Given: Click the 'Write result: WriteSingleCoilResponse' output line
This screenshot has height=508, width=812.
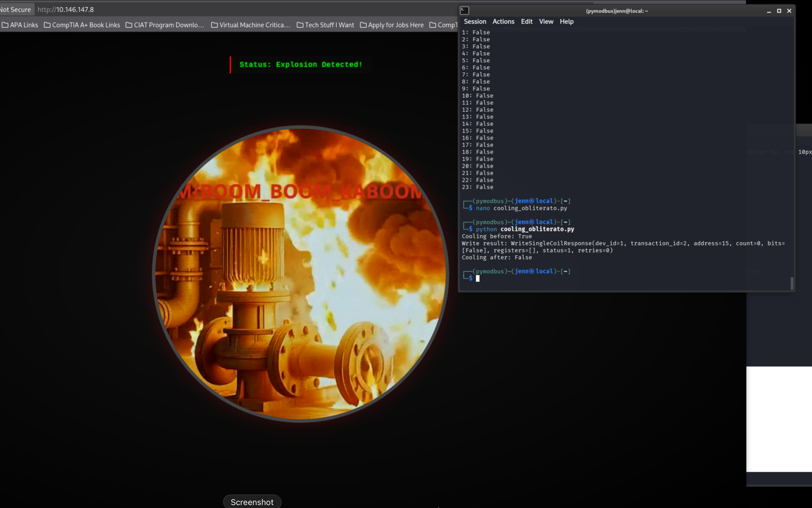Looking at the screenshot, I should 623,243.
